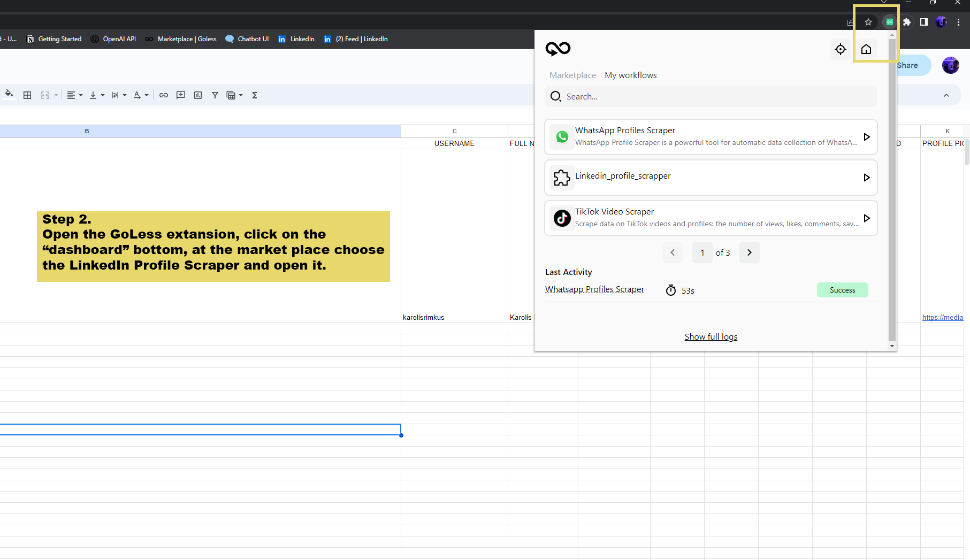970x560 pixels.
Task: Insert a chart using the chart icon
Action: (x=198, y=95)
